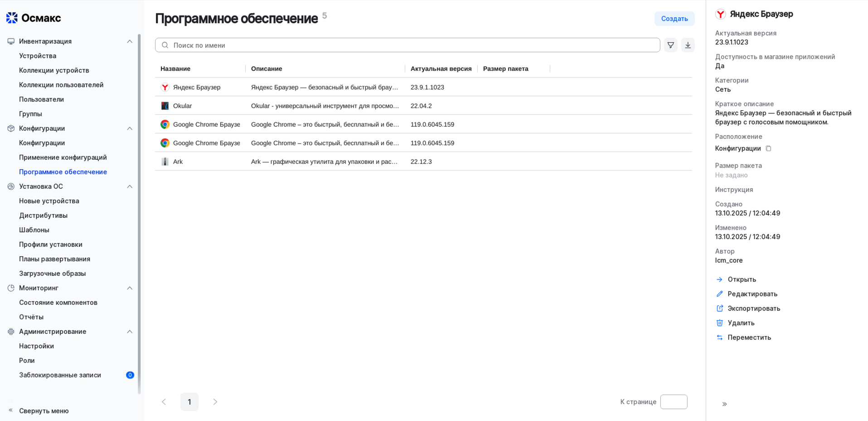The width and height of the screenshot is (868, 421).
Task: Click the Установка ОС section icon
Action: pos(10,186)
